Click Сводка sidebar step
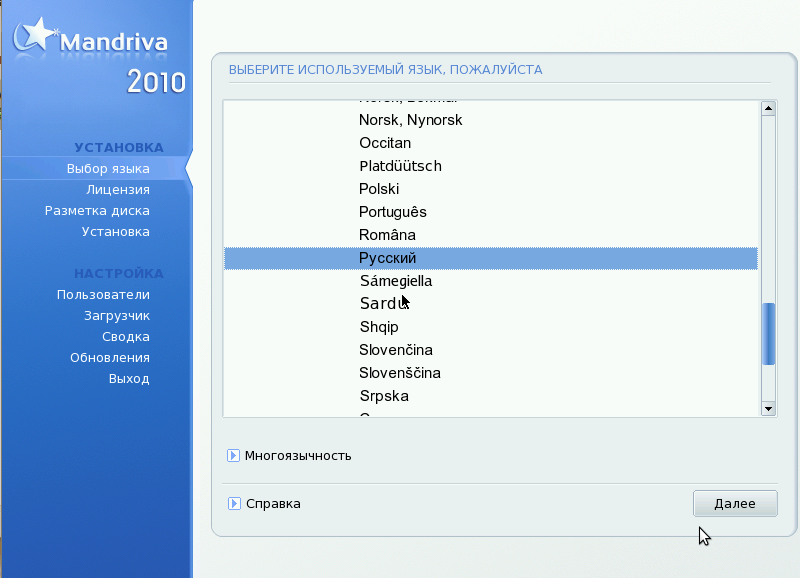The height and width of the screenshot is (578, 800). tap(126, 337)
